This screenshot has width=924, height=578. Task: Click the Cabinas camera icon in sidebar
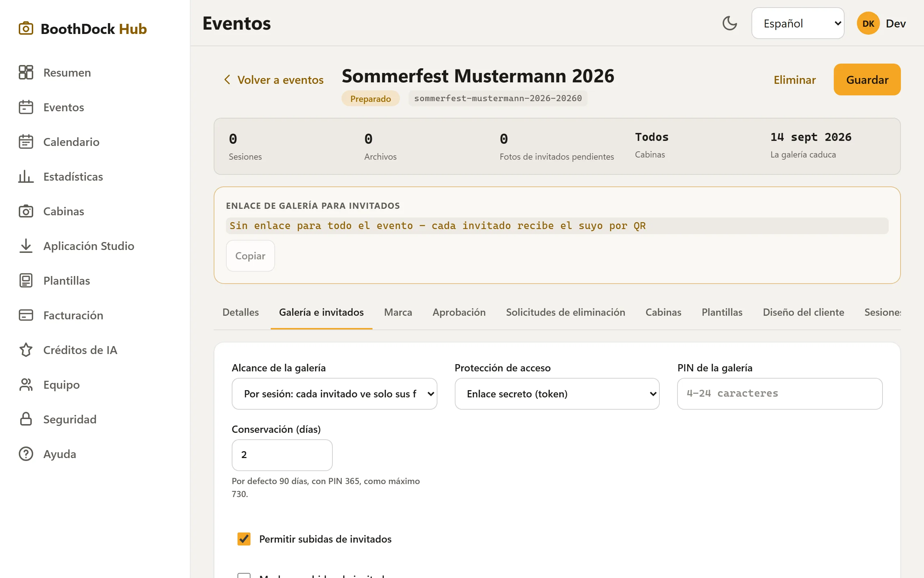[x=26, y=211]
